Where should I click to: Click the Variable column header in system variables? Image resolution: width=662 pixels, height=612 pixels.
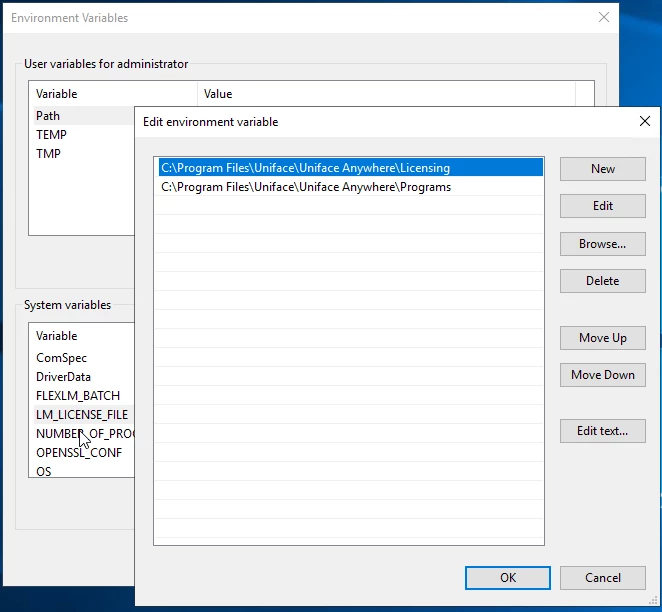tap(81, 336)
